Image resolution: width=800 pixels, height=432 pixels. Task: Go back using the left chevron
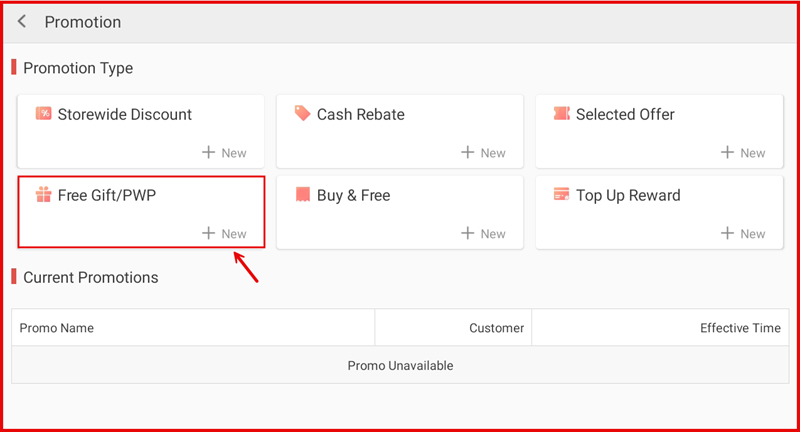pyautogui.click(x=22, y=22)
